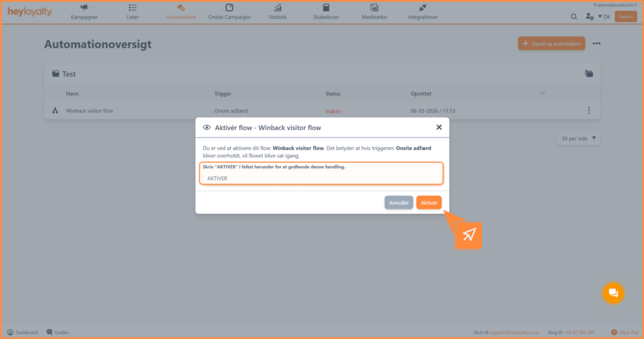The height and width of the screenshot is (339, 644).
Task: Open the user account settings icon
Action: pyautogui.click(x=589, y=17)
